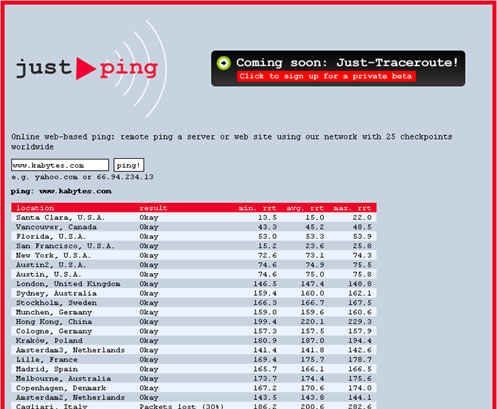
Task: Click the Kraków, Poland location
Action: click(49, 341)
